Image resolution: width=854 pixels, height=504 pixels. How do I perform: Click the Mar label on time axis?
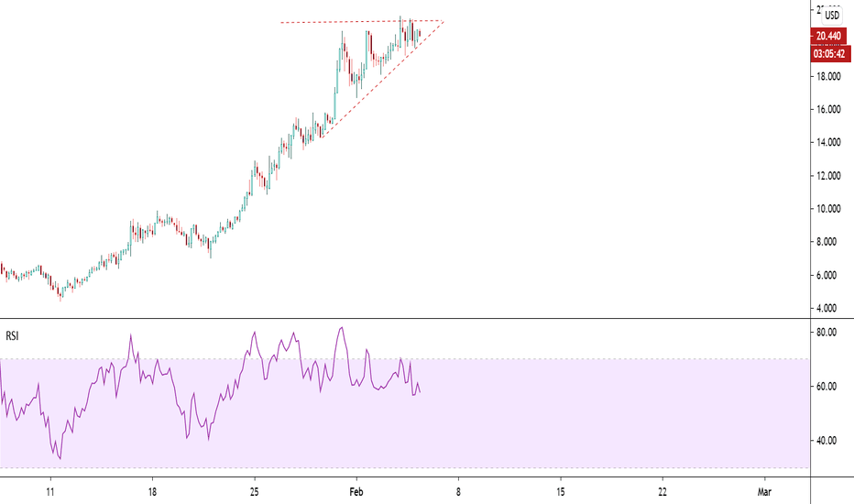click(765, 492)
